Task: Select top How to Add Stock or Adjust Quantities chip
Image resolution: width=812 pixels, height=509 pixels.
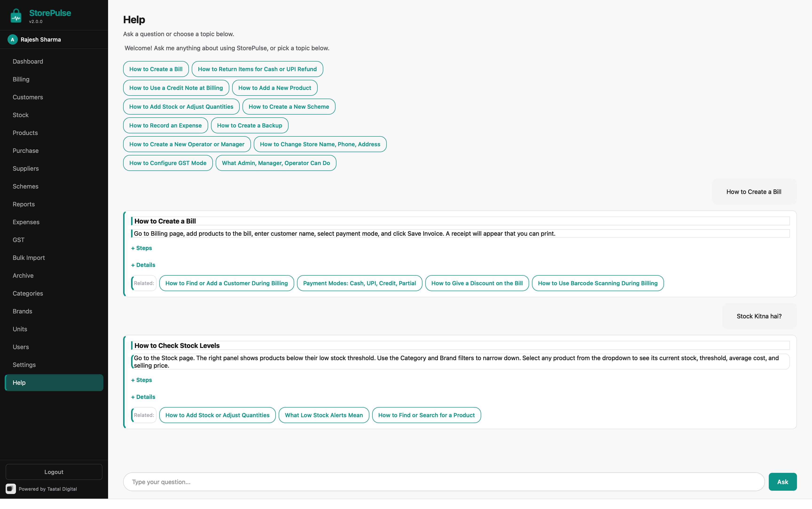Action: (181, 107)
